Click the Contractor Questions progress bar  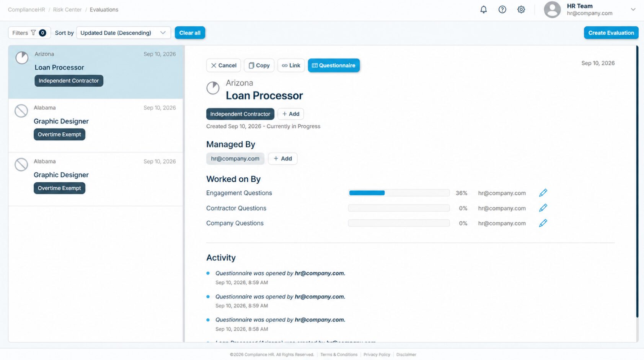[399, 208]
